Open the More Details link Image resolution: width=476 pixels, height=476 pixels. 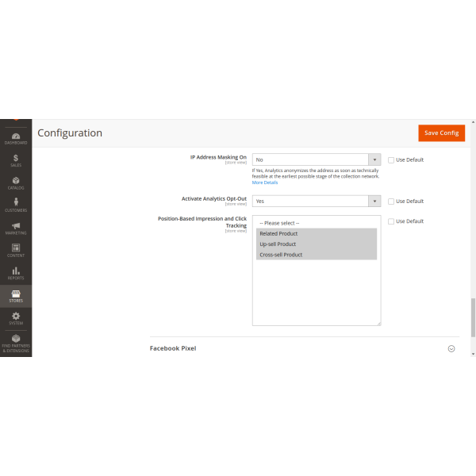coord(265,182)
